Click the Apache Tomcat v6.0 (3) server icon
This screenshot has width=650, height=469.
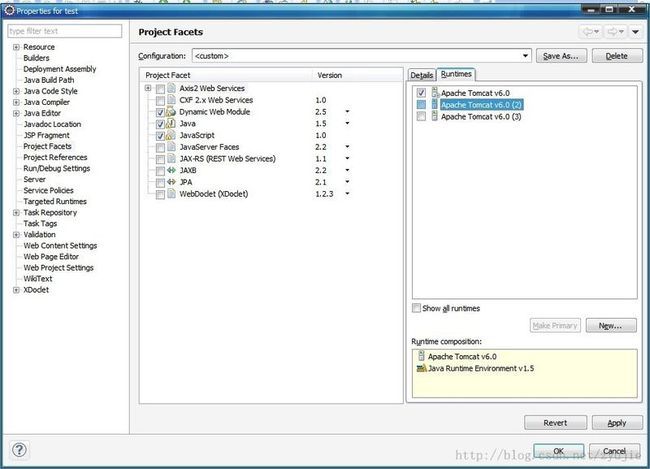[x=434, y=116]
